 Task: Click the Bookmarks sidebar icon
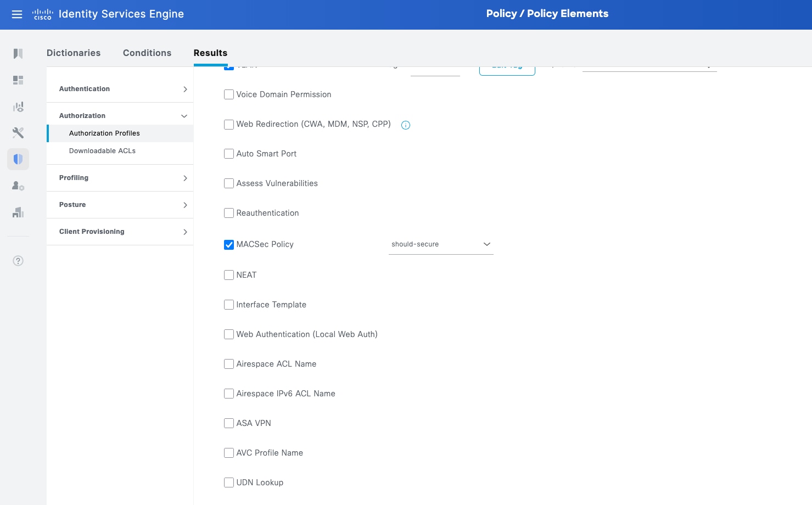pyautogui.click(x=18, y=53)
